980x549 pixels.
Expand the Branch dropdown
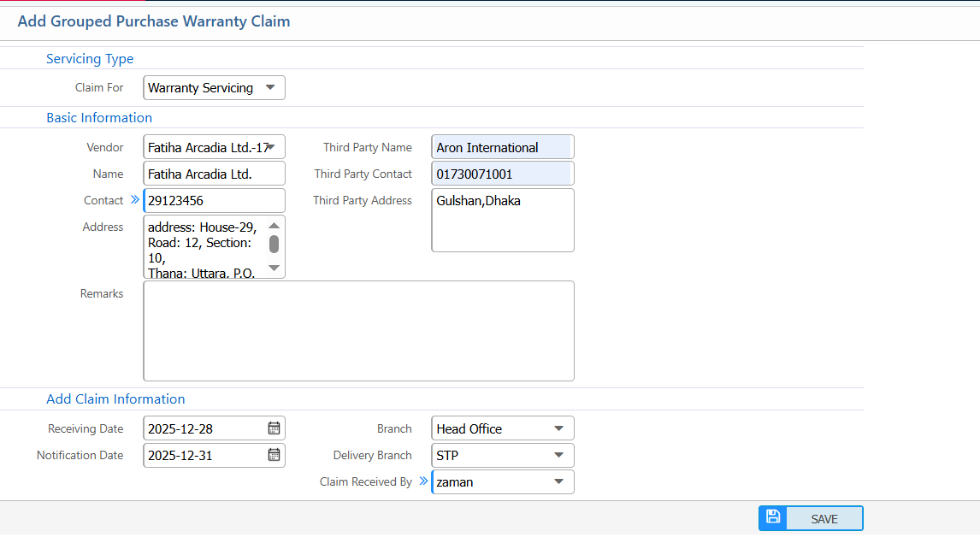click(x=558, y=428)
